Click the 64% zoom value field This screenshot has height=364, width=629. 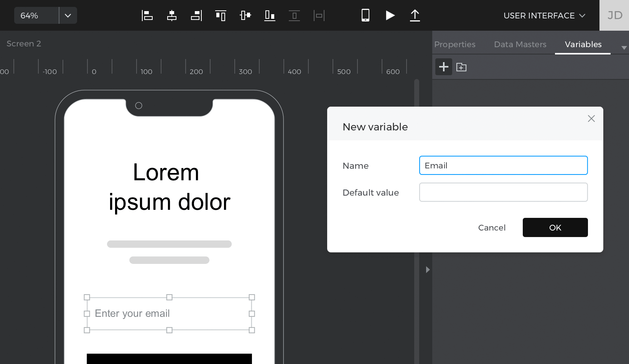[x=36, y=15]
